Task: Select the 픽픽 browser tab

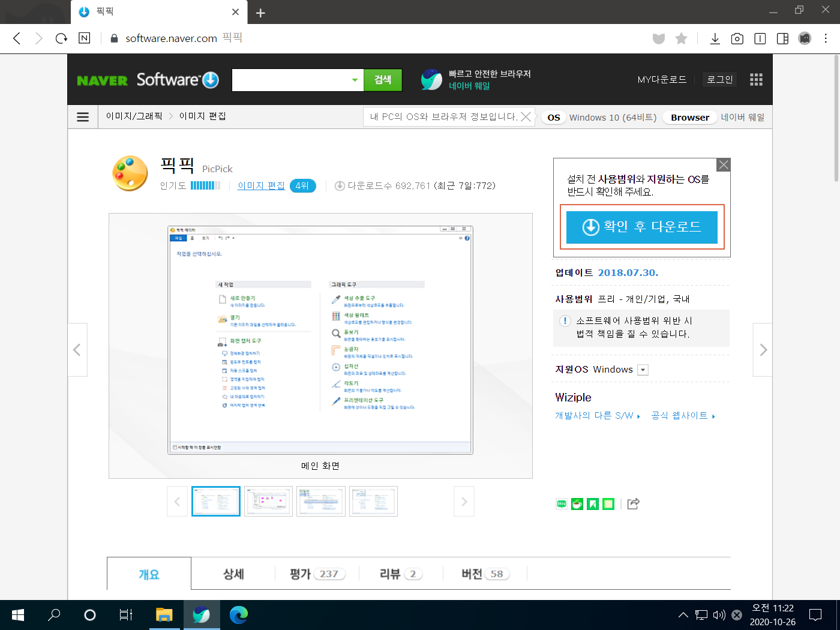Action: [x=158, y=12]
